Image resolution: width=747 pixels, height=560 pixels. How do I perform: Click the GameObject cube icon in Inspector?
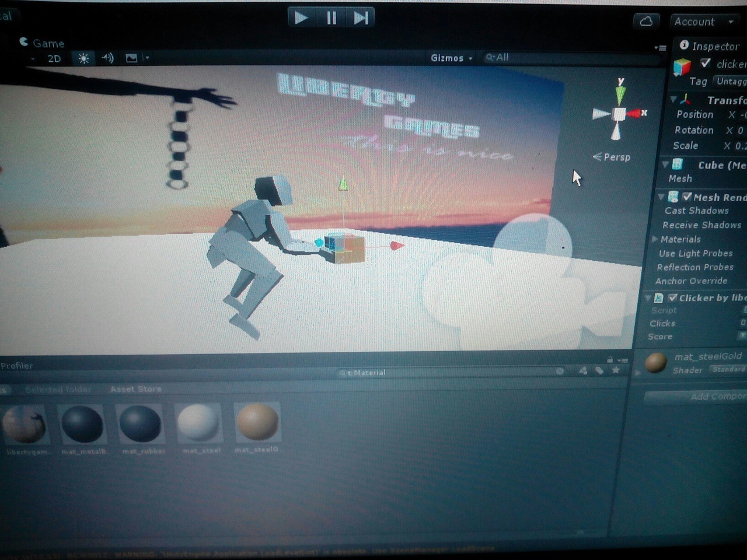682,67
